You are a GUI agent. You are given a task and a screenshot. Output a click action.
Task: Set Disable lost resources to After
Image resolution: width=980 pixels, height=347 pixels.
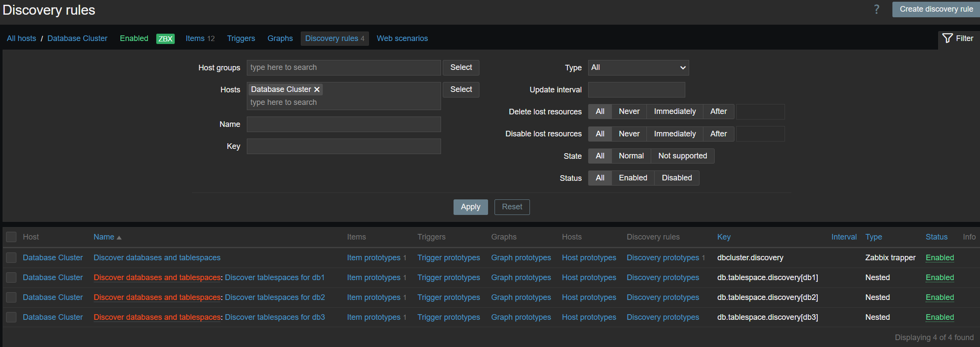point(718,134)
